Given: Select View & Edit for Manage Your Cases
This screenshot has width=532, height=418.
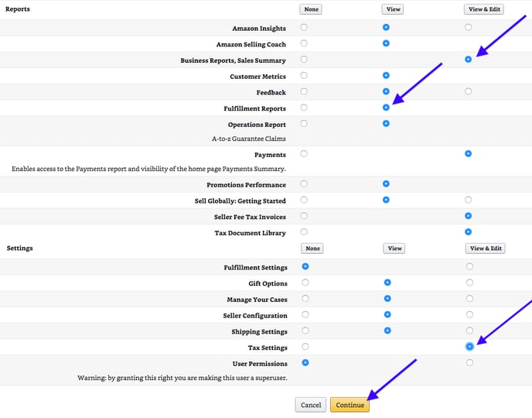Looking at the screenshot, I should point(469,299).
